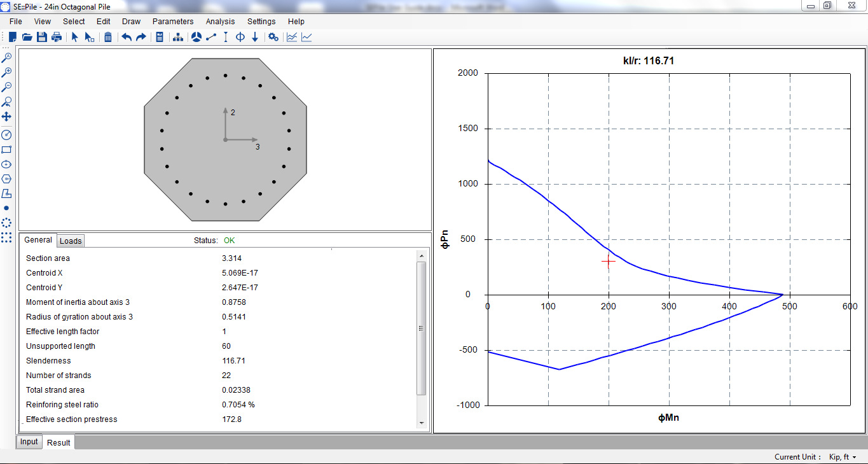Select the circle with center-mark draw tool
The image size is (868, 464).
pos(6,164)
